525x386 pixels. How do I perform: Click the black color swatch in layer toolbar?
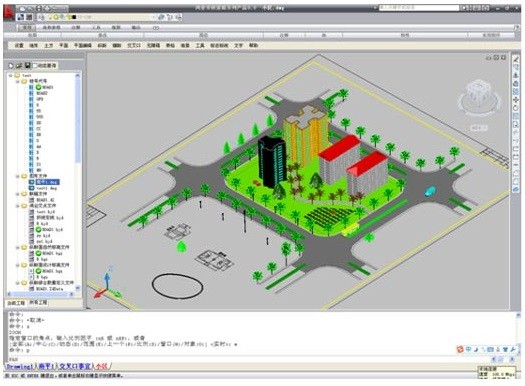(74, 17)
